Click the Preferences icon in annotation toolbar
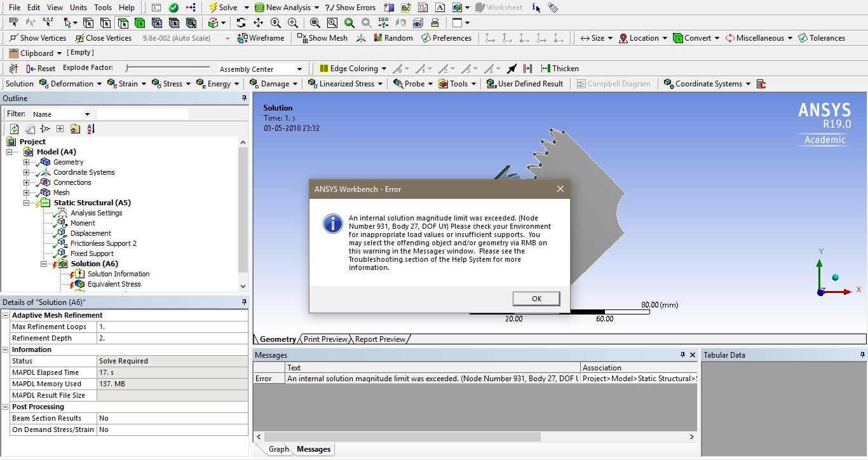This screenshot has width=868, height=460. (426, 38)
